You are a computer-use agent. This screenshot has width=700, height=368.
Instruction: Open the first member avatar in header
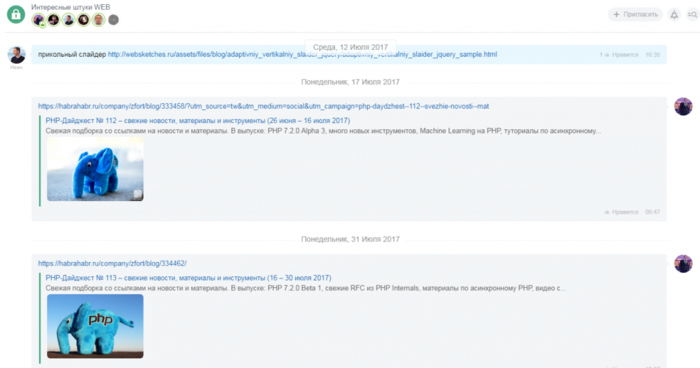(x=39, y=20)
